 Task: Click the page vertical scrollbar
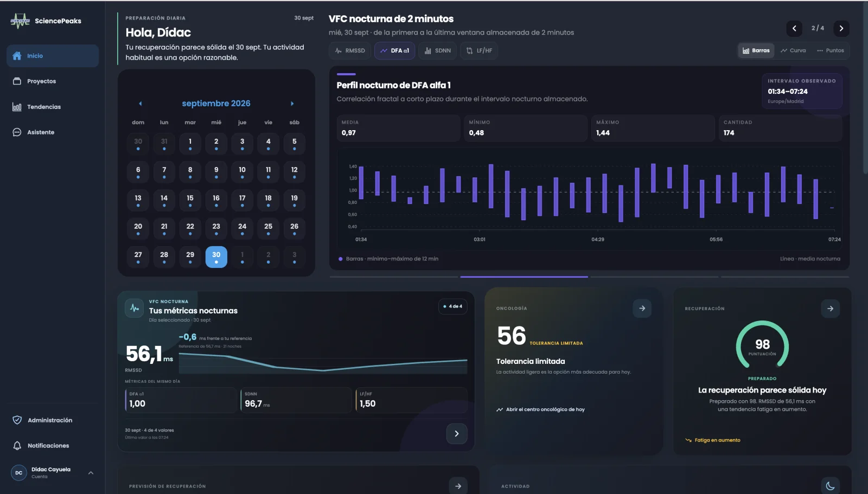click(x=865, y=87)
